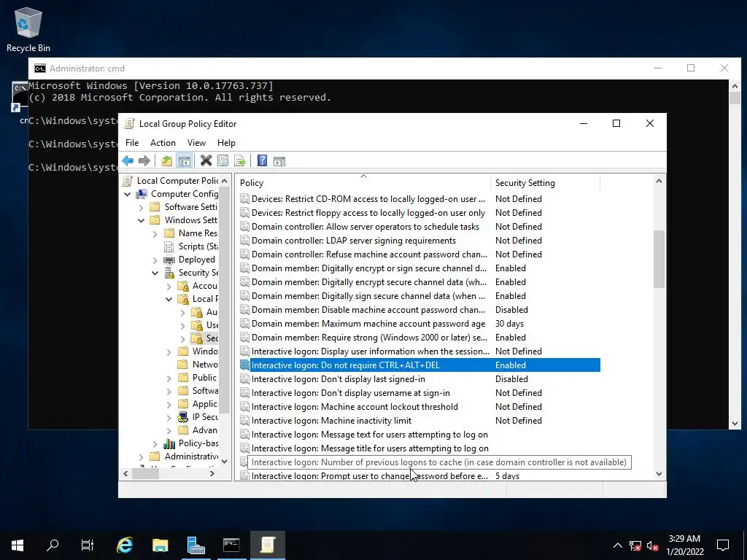Click the Delete X toolbar icon
Screen dimensions: 747x560
206,161
